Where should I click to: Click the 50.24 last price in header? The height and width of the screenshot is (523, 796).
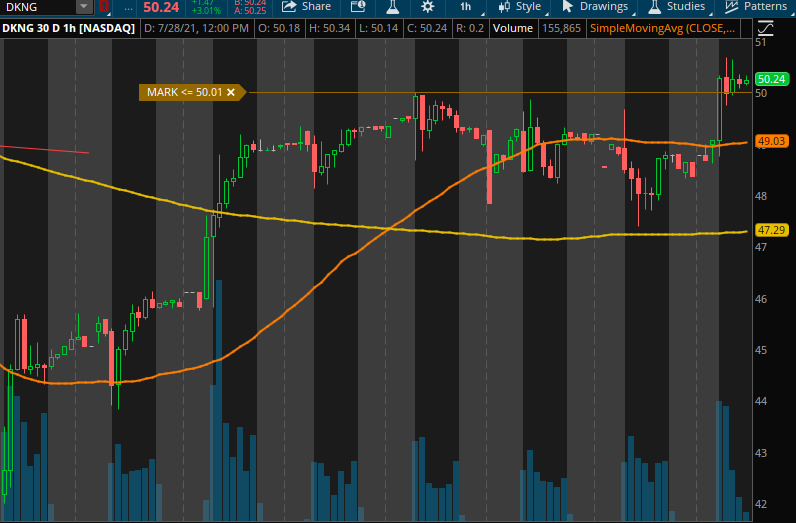161,7
